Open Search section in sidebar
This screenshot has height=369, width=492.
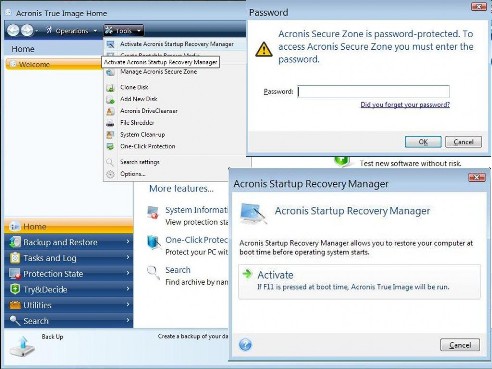click(69, 321)
